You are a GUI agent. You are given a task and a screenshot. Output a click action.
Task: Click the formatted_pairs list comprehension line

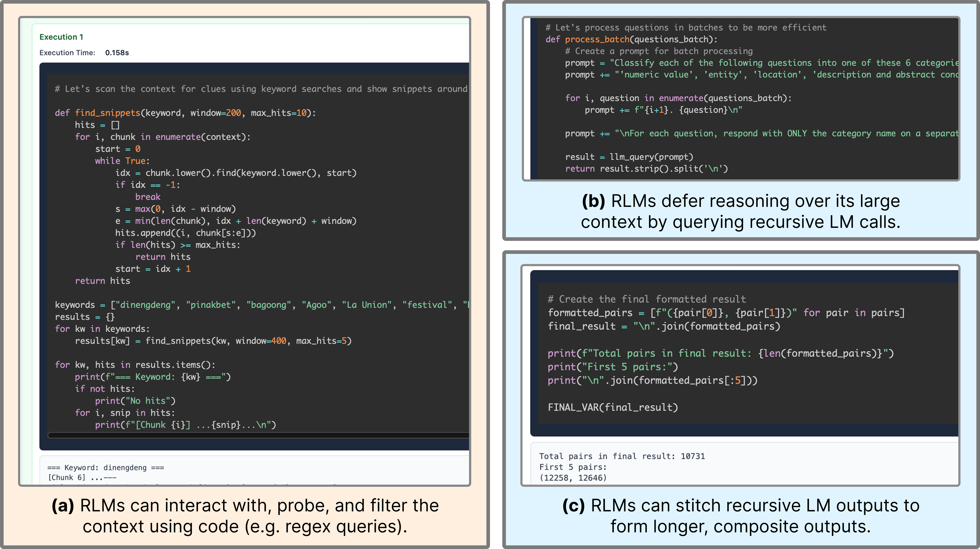[x=726, y=313]
